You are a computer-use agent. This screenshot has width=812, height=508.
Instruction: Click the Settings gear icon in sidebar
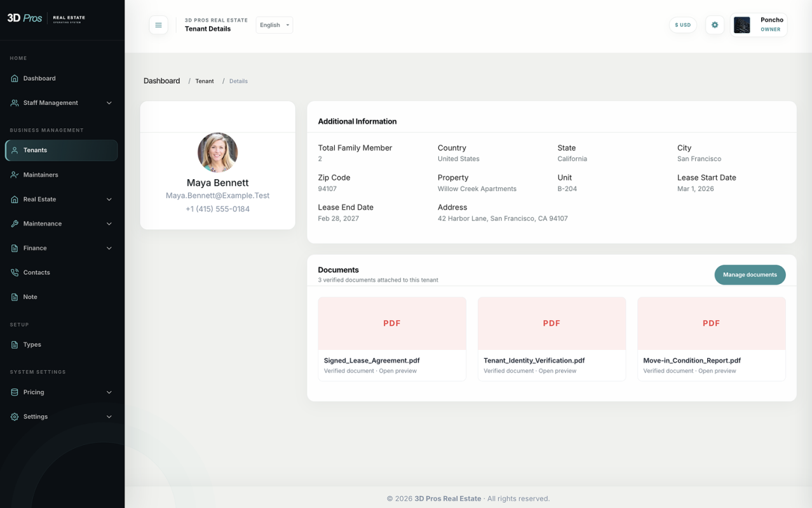[15, 417]
